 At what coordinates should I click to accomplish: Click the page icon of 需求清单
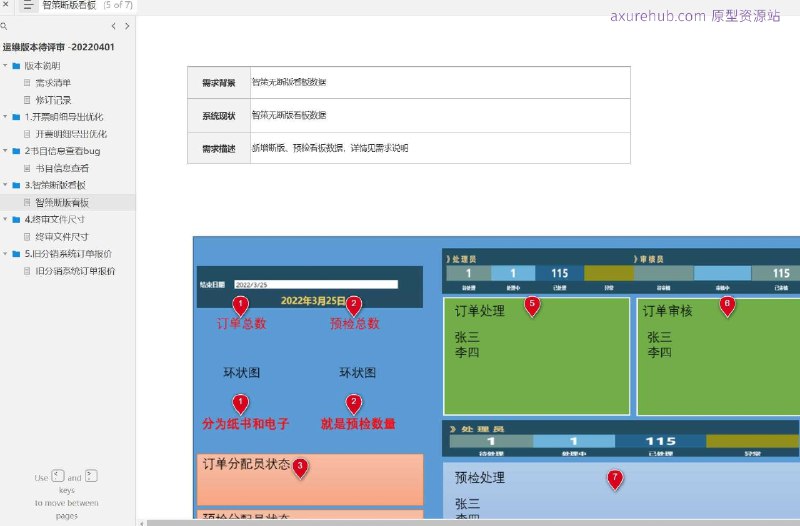27,83
